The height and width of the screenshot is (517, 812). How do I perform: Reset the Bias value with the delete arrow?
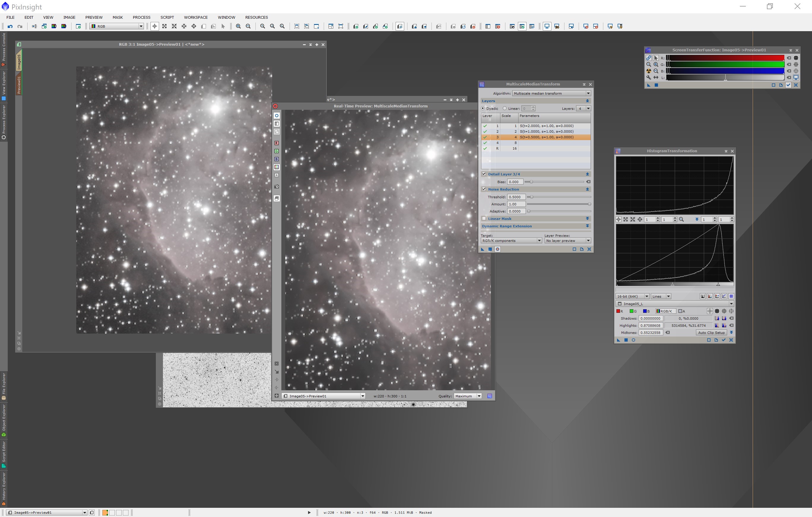click(589, 182)
